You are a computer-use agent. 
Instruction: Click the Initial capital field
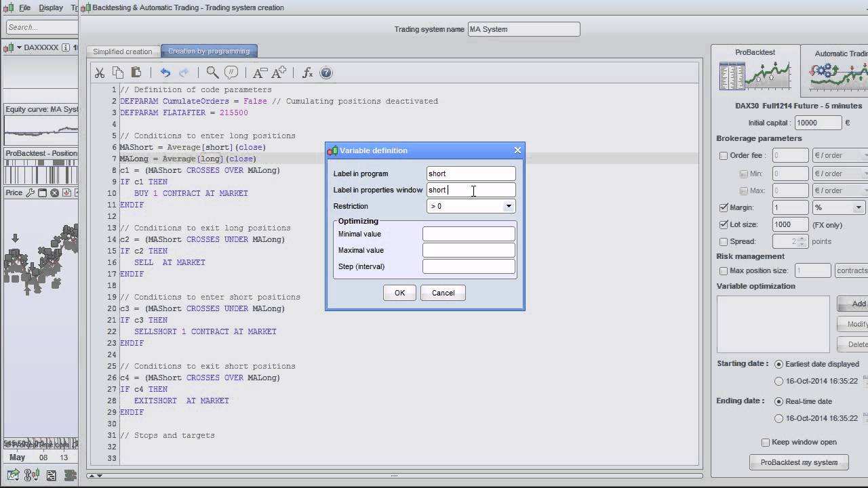point(818,123)
